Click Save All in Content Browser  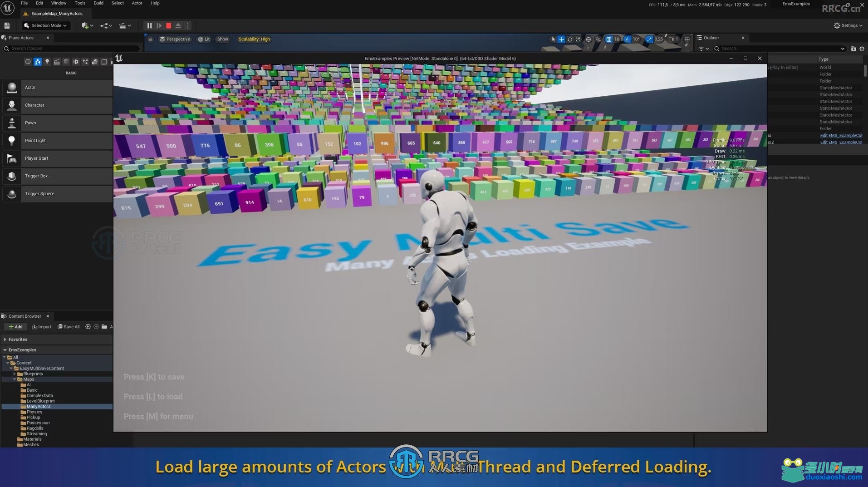(x=69, y=327)
